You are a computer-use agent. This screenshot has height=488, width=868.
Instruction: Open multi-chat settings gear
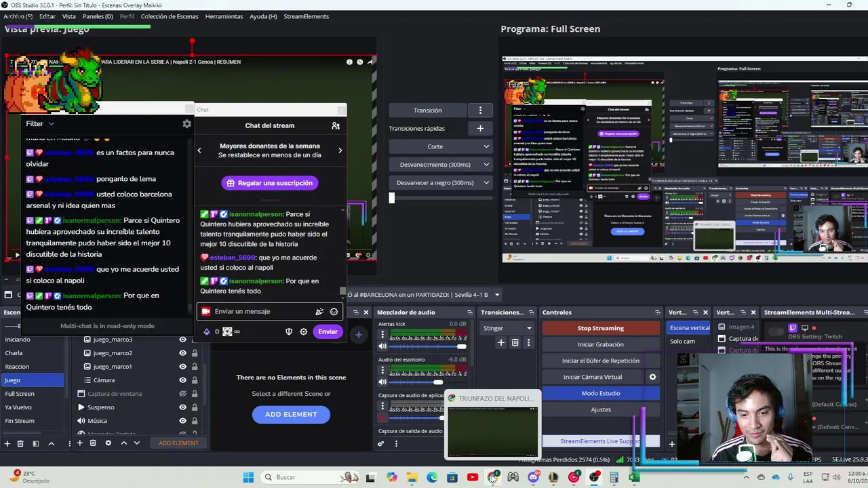[186, 124]
